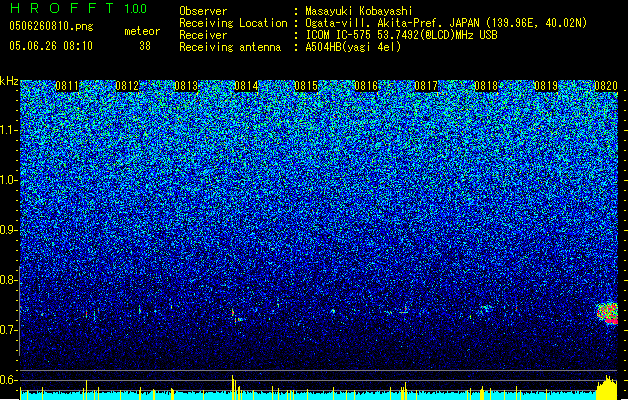Viewport: 629px width, 400px height.
Task: Click the 1.0 kHz axis label
Action: tap(9, 180)
